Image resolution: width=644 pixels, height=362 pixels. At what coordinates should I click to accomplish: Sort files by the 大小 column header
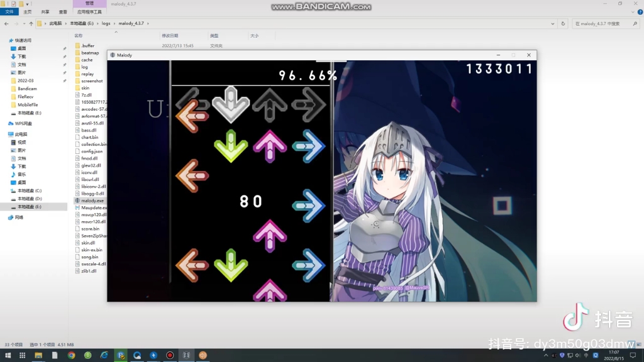(x=255, y=36)
